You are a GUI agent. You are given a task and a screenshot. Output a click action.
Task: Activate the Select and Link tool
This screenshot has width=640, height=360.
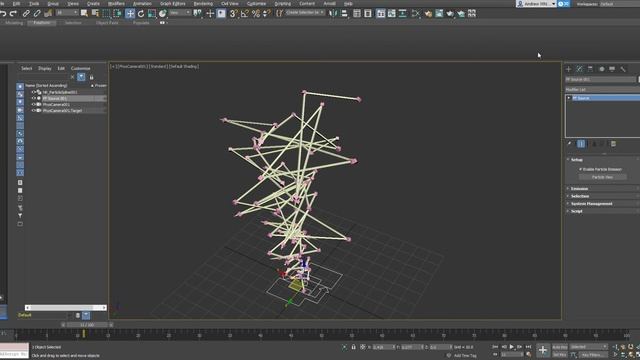26,13
